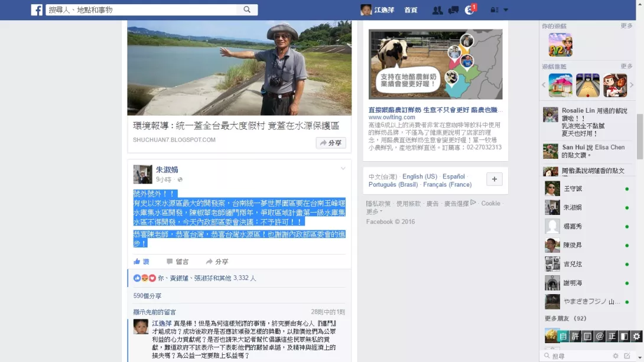Open the messages icon in top bar
This screenshot has width=644, height=362.
pos(453,10)
